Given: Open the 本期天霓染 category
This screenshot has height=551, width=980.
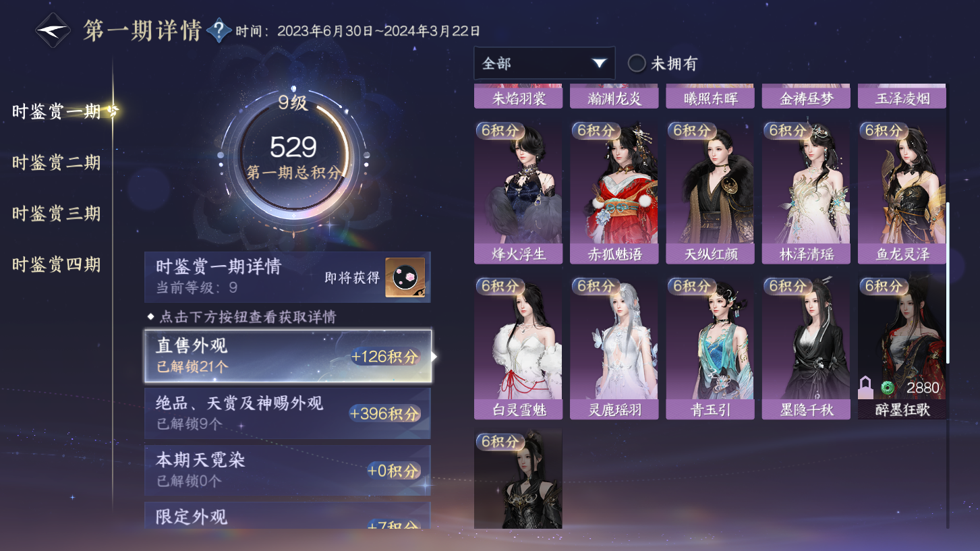Looking at the screenshot, I should (x=287, y=470).
